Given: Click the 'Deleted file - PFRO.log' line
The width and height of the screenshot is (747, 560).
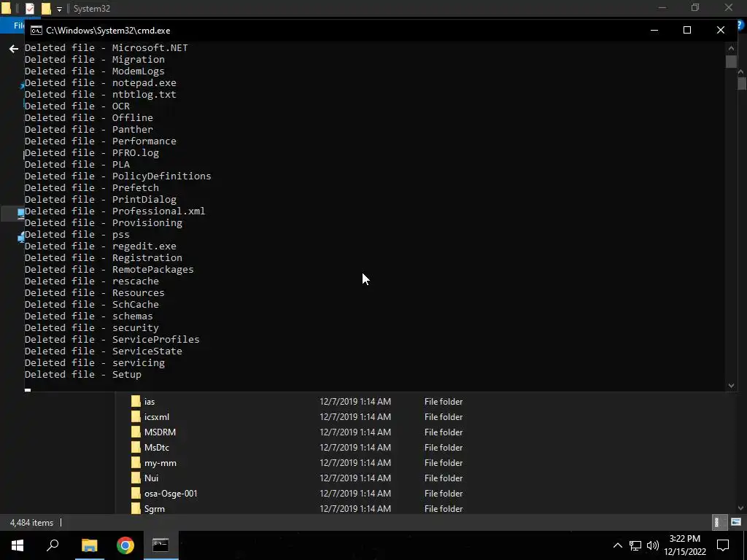Looking at the screenshot, I should point(92,152).
